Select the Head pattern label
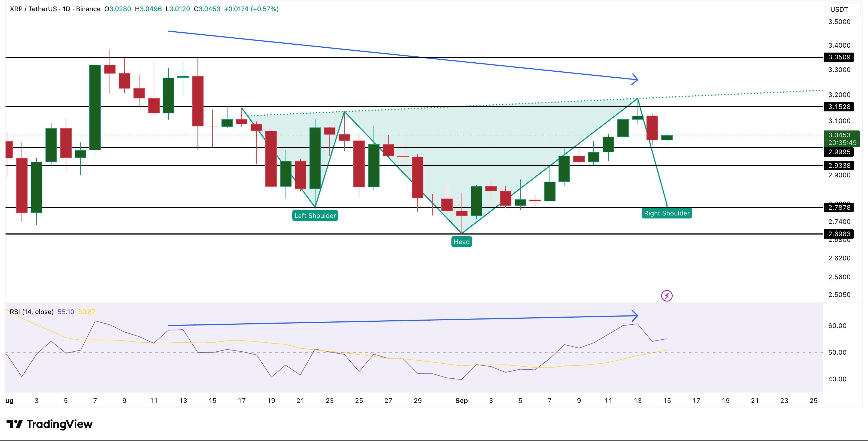This screenshot has height=441, width=868. pyautogui.click(x=461, y=242)
